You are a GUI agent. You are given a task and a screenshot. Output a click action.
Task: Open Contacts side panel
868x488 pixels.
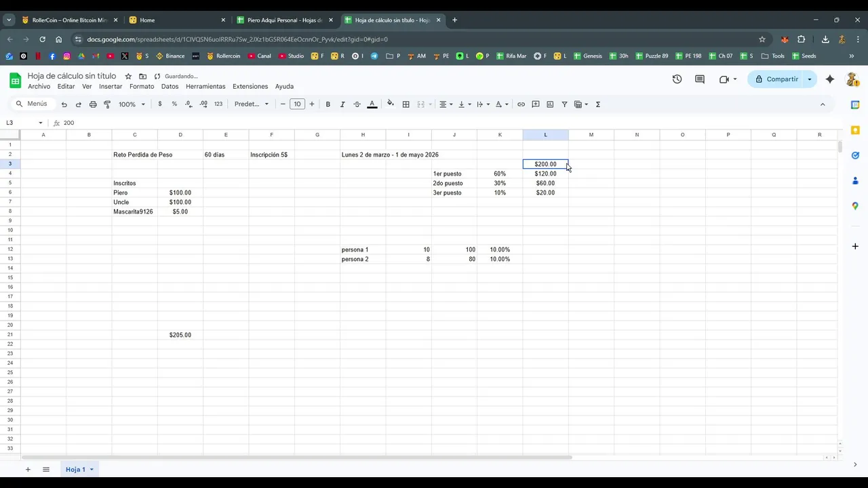[855, 180]
